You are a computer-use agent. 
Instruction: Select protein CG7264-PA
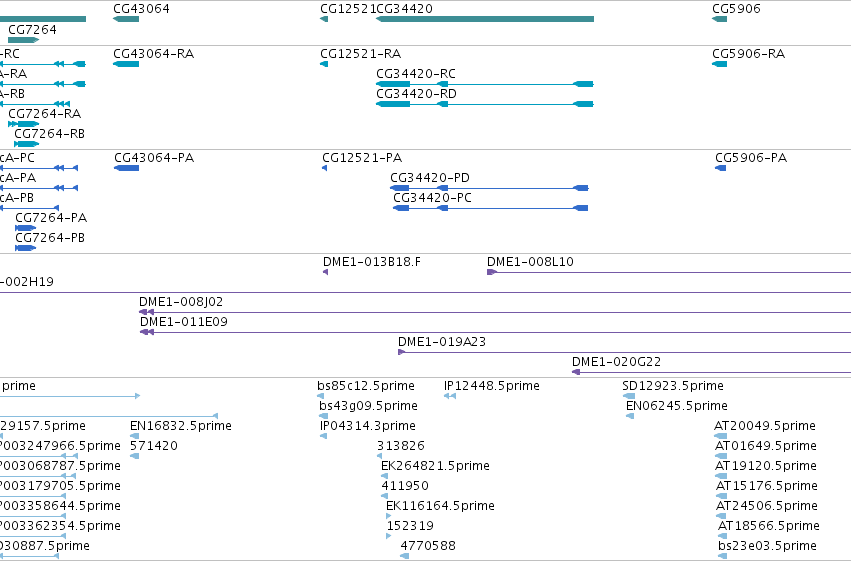(51, 218)
